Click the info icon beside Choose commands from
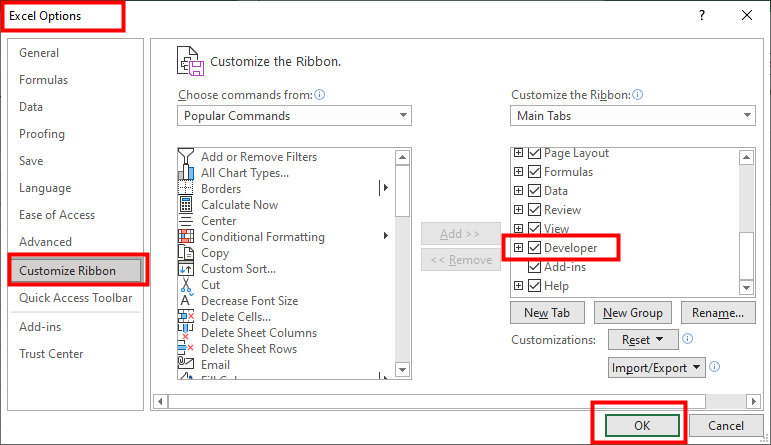This screenshot has height=445, width=771. tap(320, 94)
